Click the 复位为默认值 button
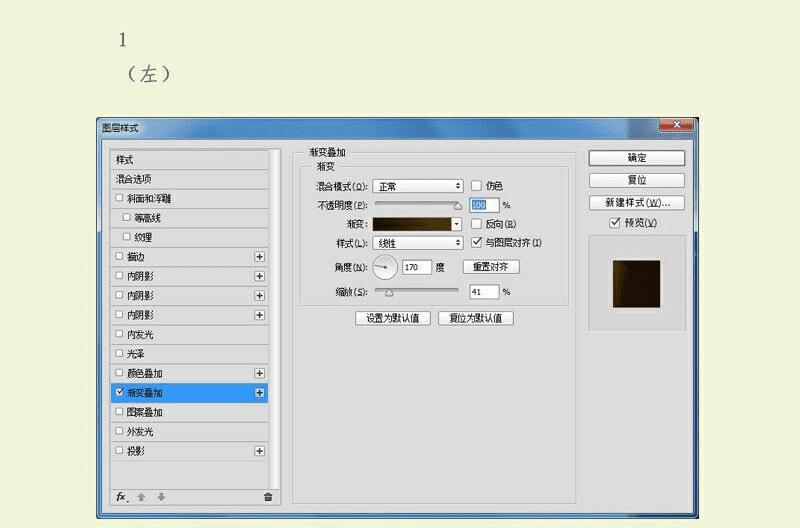 (476, 318)
